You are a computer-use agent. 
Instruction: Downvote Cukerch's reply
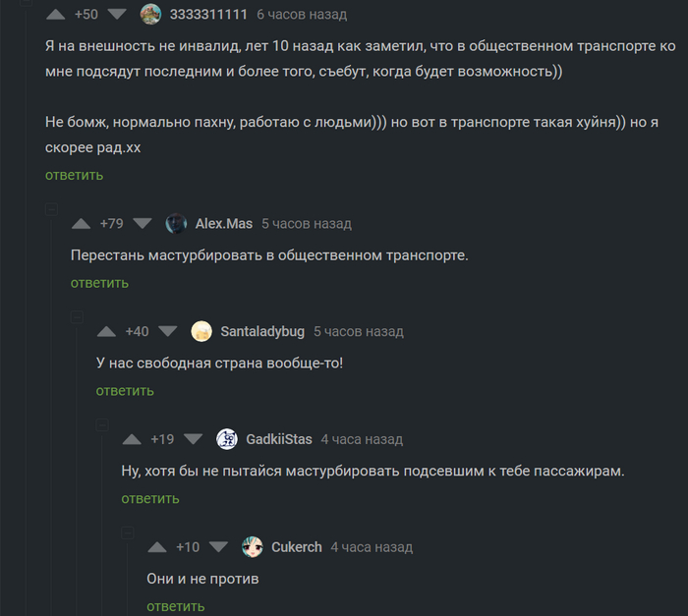pos(218,547)
